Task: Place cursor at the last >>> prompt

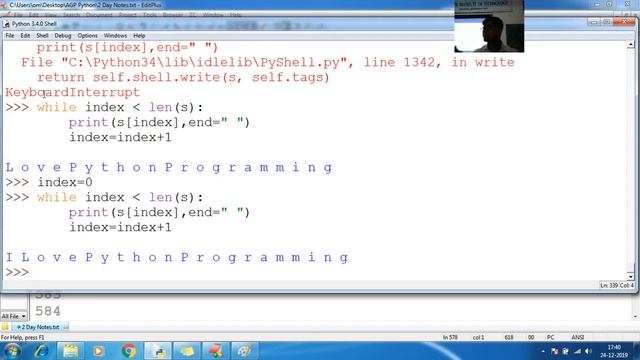Action: pyautogui.click(x=17, y=272)
